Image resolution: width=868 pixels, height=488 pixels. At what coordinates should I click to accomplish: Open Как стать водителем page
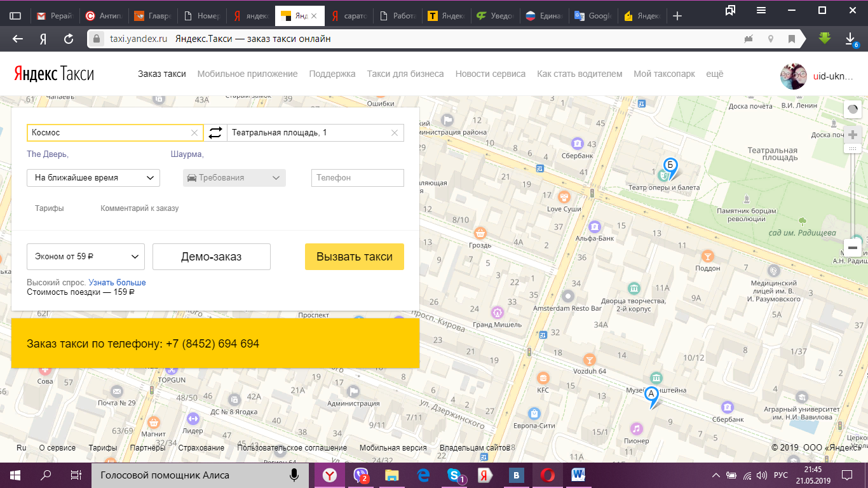(x=580, y=74)
